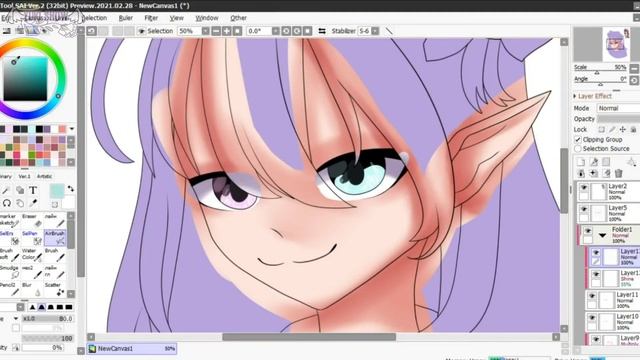Click the brush size slider
This screenshot has width=640, height=360.
pyautogui.click(x=47, y=318)
